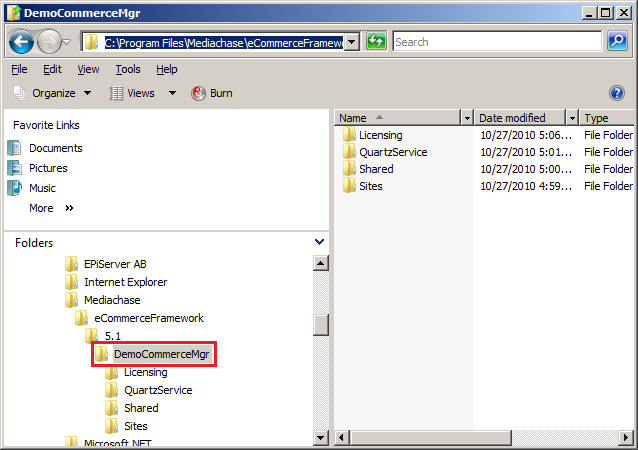The height and width of the screenshot is (450, 638).
Task: Select QuartzService folder in the file list
Action: [x=392, y=152]
